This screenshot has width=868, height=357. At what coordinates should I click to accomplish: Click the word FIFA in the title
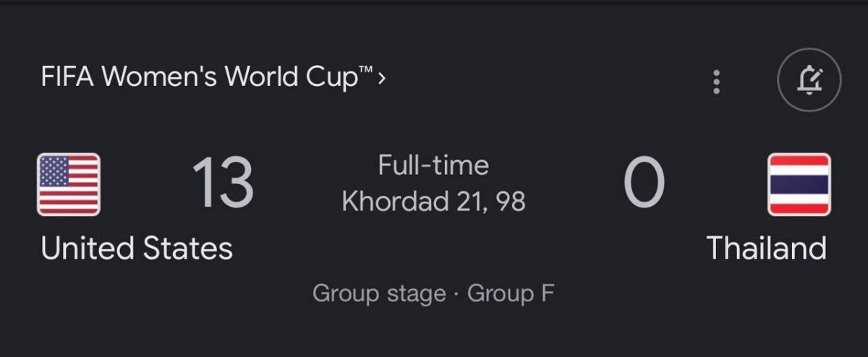68,77
